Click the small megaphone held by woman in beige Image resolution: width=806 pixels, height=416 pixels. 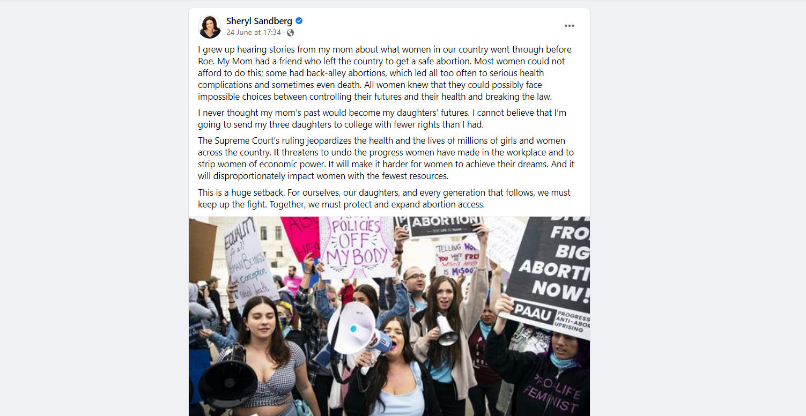446,330
